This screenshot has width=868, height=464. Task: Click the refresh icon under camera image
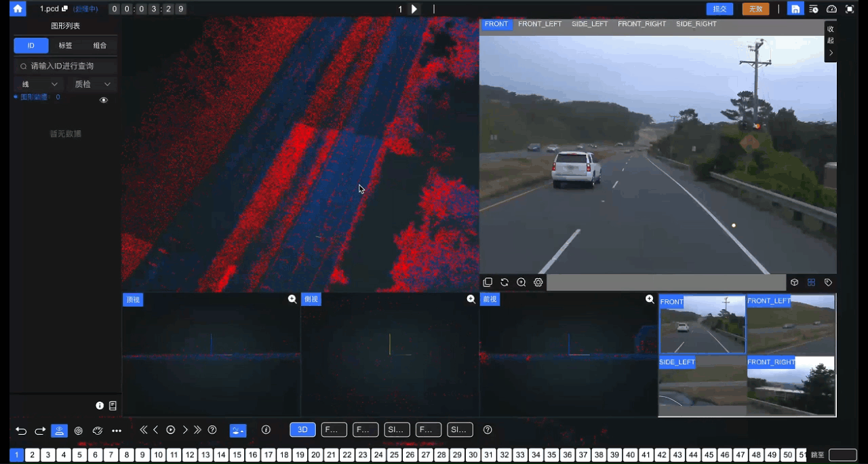pyautogui.click(x=505, y=282)
